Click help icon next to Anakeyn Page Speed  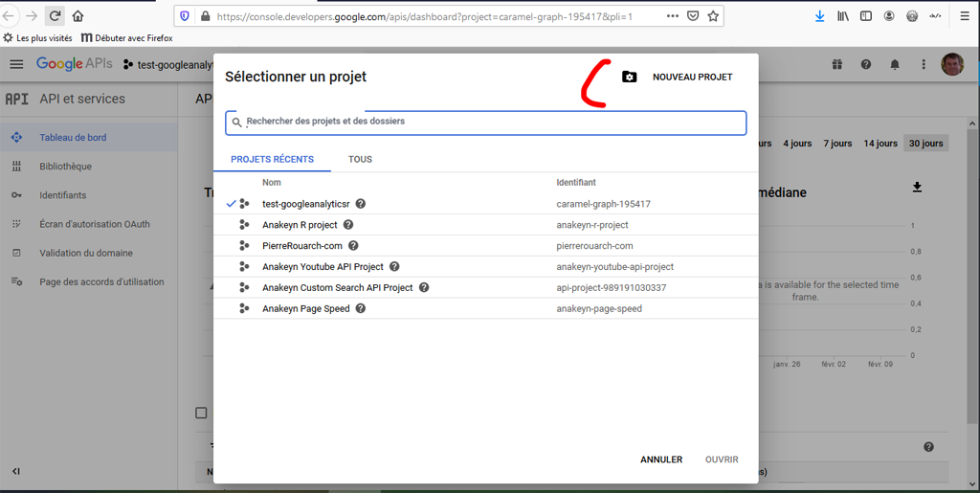point(360,308)
